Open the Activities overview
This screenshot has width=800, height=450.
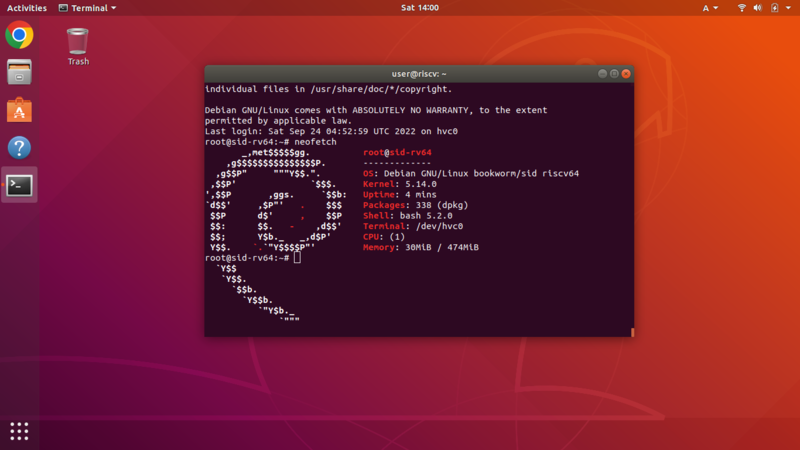point(27,8)
